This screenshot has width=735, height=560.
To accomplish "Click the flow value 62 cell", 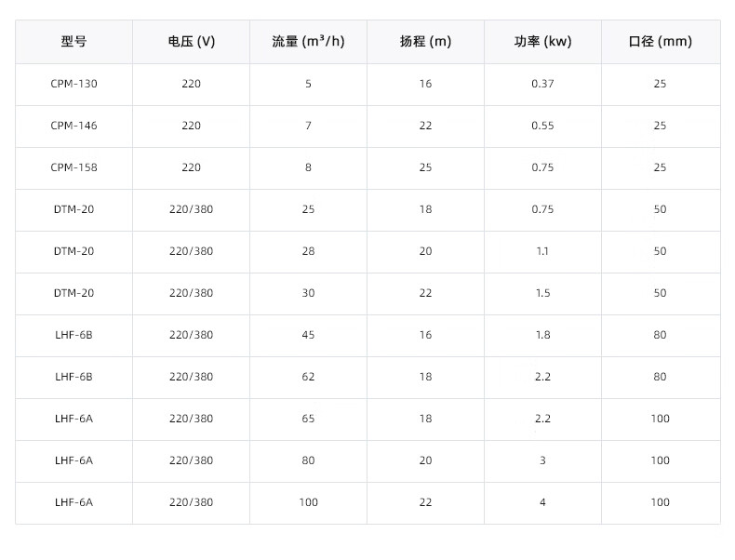I will (308, 377).
